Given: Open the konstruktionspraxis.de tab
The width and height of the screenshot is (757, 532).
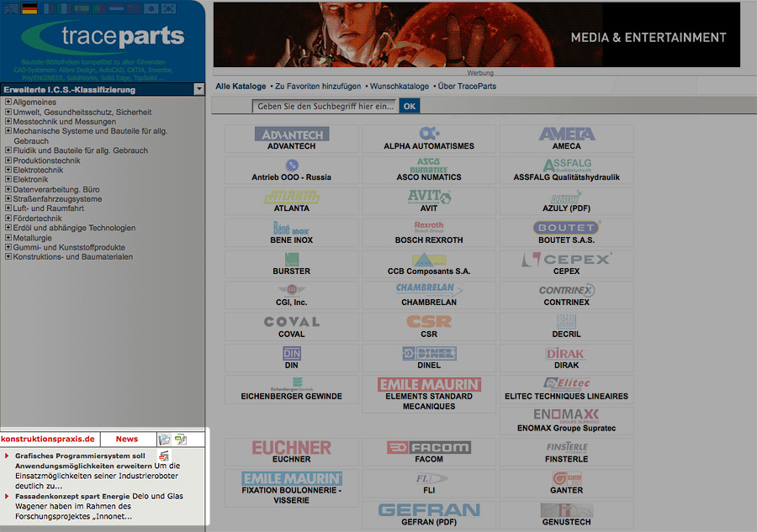Looking at the screenshot, I should pos(48,440).
